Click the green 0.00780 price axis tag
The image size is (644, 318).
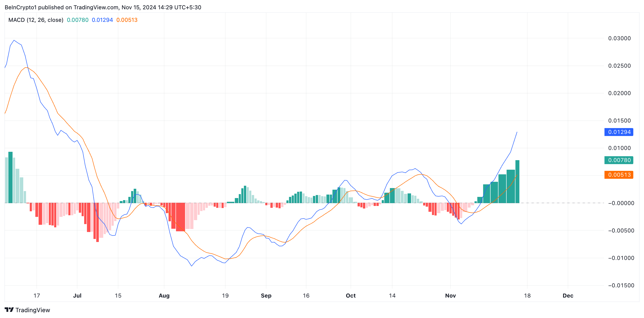tap(619, 160)
